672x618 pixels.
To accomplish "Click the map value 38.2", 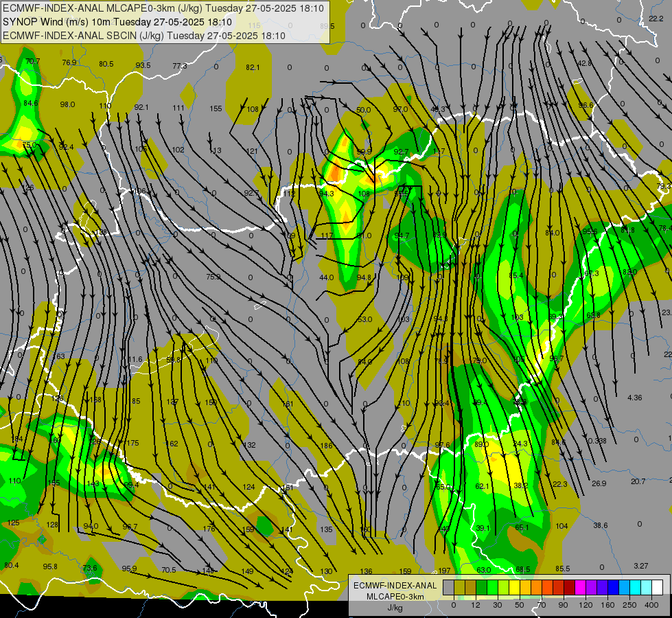I will (x=520, y=485).
